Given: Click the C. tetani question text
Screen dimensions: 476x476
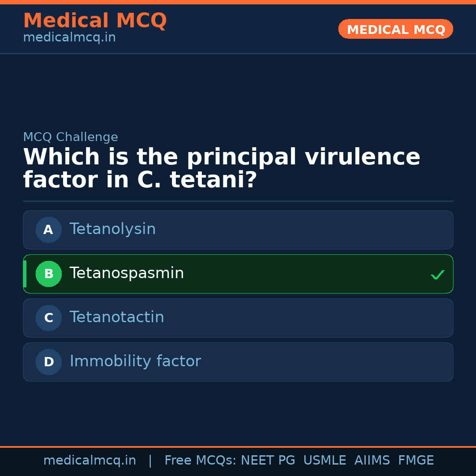Looking at the screenshot, I should coord(221,168).
